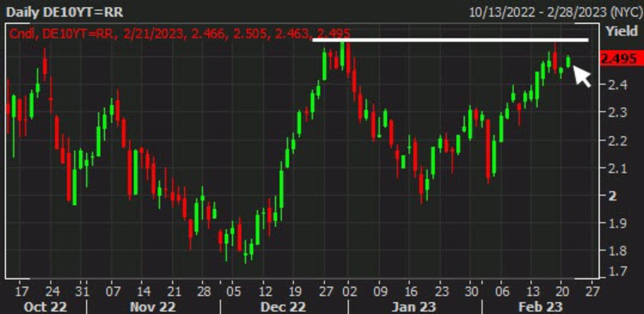Image resolution: width=644 pixels, height=314 pixels.
Task: Click the date tick '23' in January
Action: 441,292
